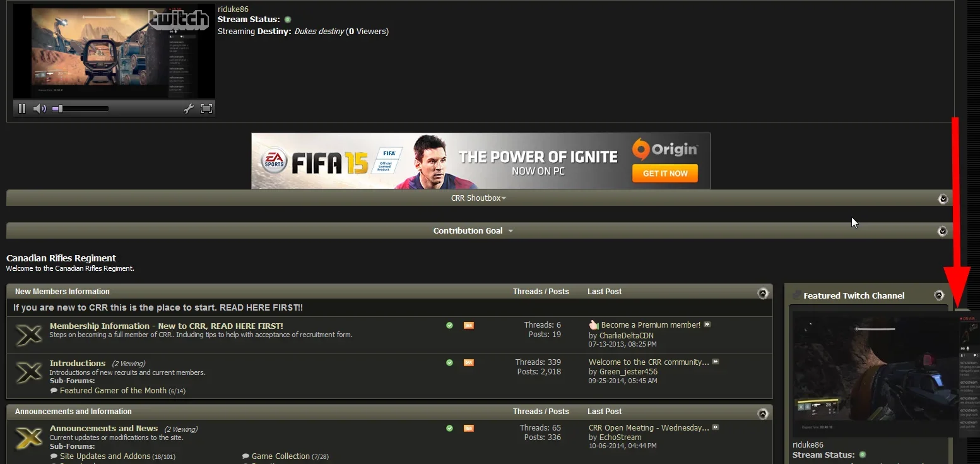The height and width of the screenshot is (464, 980).
Task: Collapse the Announcements and Information category
Action: (x=763, y=413)
